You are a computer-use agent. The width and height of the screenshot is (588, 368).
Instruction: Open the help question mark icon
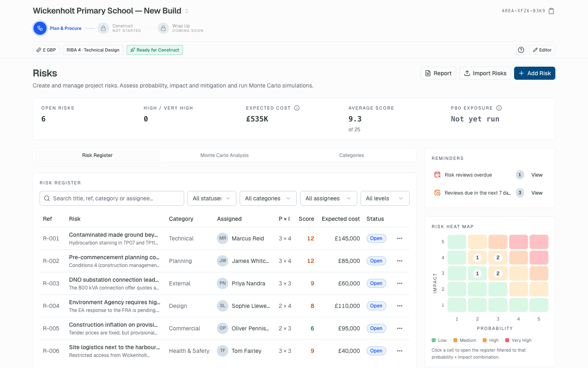pyautogui.click(x=521, y=50)
